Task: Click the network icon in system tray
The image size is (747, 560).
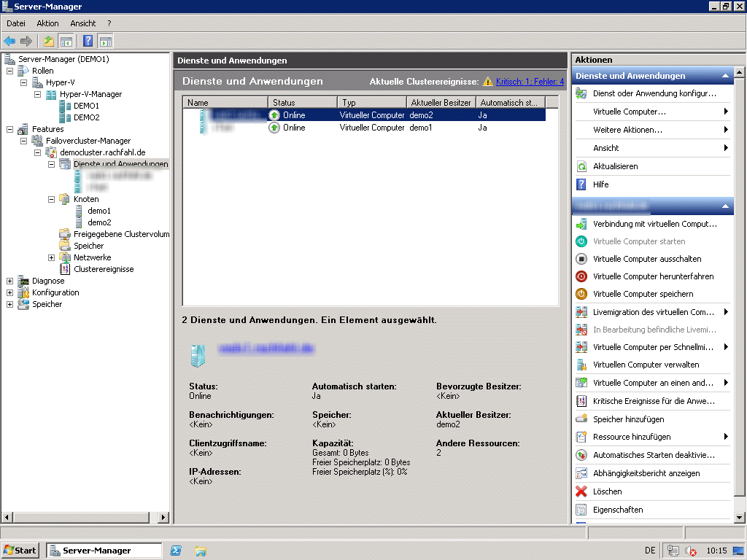Action: tap(673, 551)
